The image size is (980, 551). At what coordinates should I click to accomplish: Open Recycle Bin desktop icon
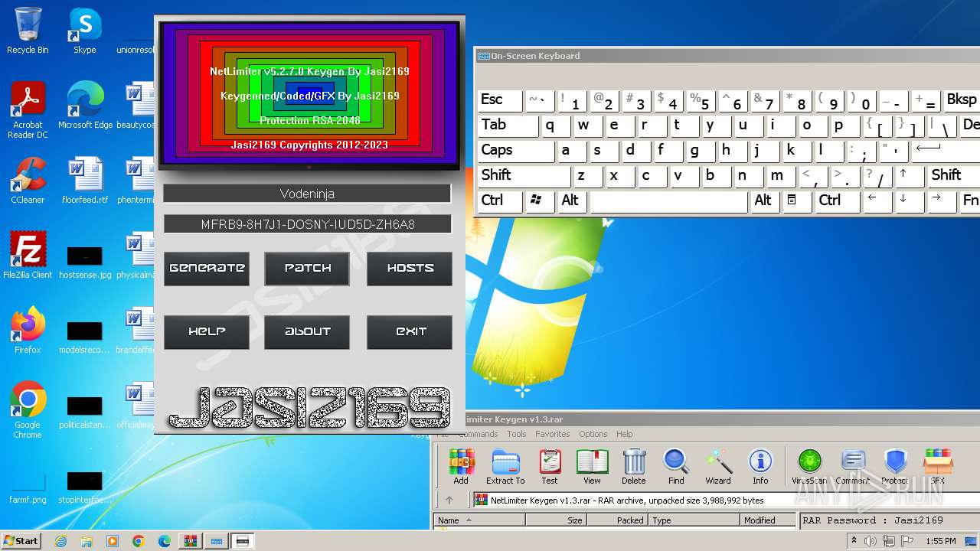28,31
